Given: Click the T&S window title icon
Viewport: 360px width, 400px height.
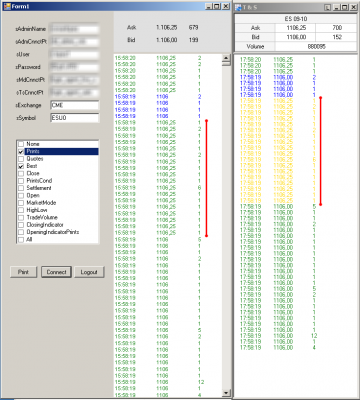Looking at the screenshot, I should click(x=238, y=7).
